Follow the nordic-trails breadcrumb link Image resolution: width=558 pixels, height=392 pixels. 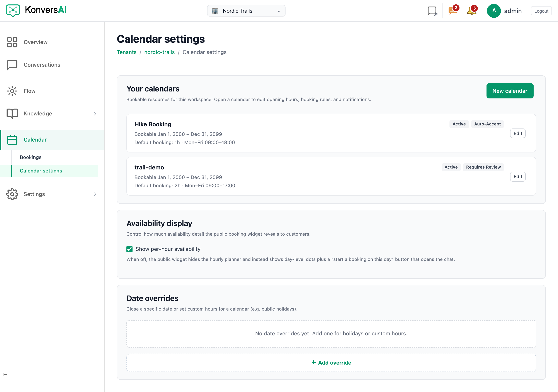159,52
